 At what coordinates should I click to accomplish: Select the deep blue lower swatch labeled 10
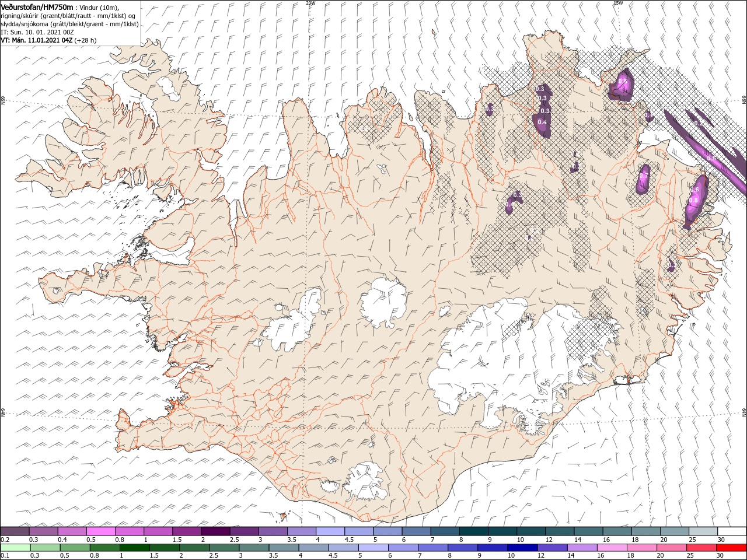pos(522,548)
